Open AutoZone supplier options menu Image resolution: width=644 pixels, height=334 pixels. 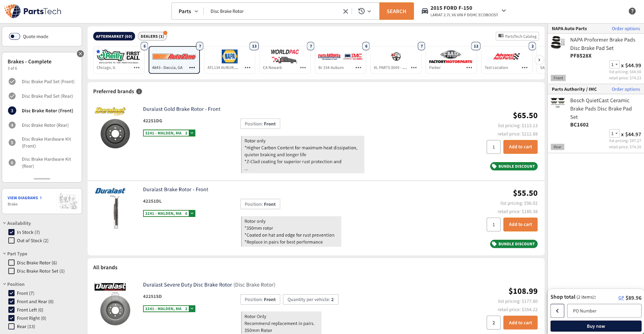192,68
